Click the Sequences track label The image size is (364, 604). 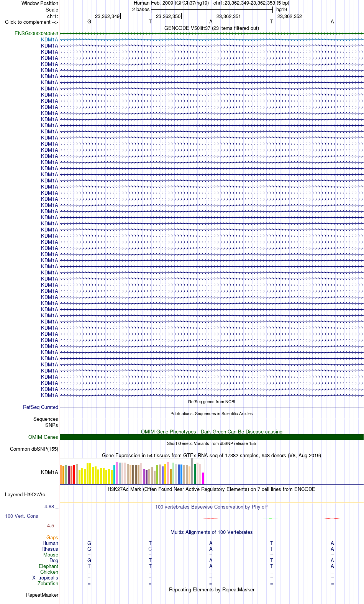tap(46, 419)
